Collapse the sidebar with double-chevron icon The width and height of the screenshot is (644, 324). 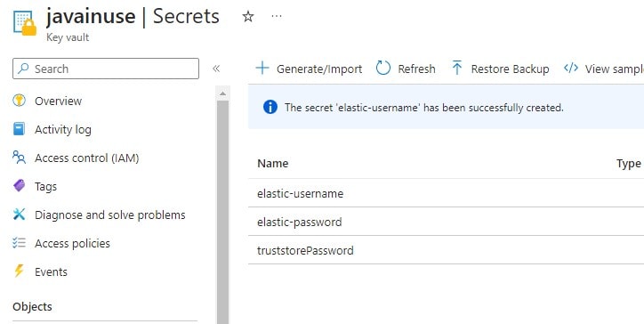[x=216, y=69]
